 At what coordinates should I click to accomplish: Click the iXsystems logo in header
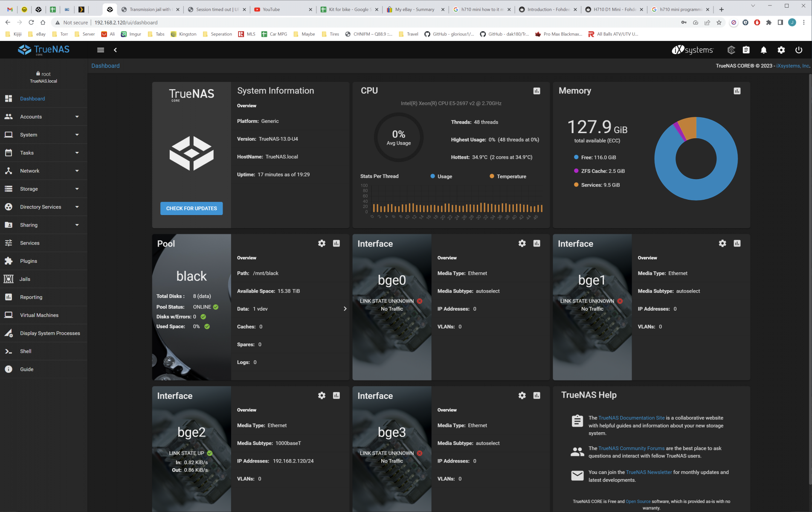(x=692, y=50)
